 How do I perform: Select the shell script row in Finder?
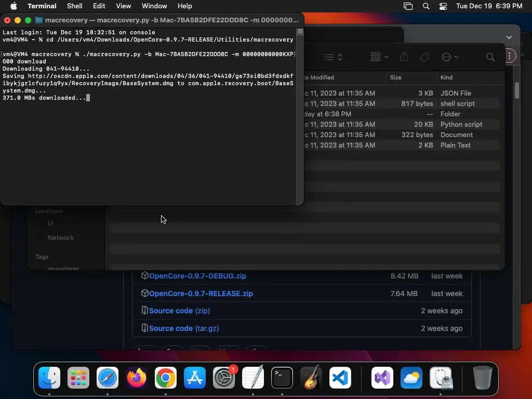pyautogui.click(x=402, y=103)
